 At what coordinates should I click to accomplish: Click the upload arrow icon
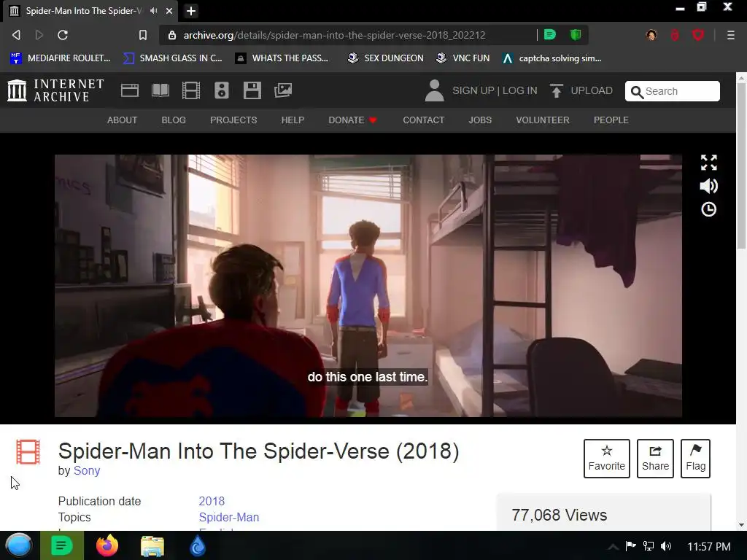[x=556, y=90]
